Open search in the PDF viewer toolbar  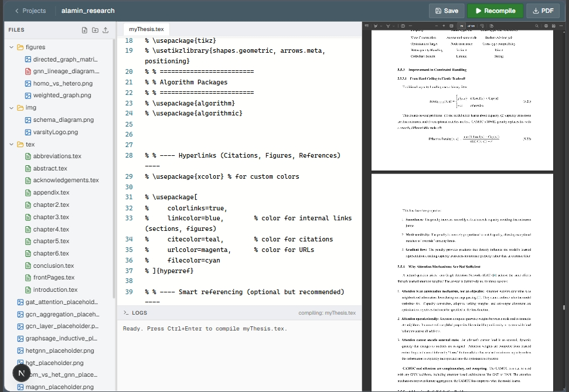(537, 26)
